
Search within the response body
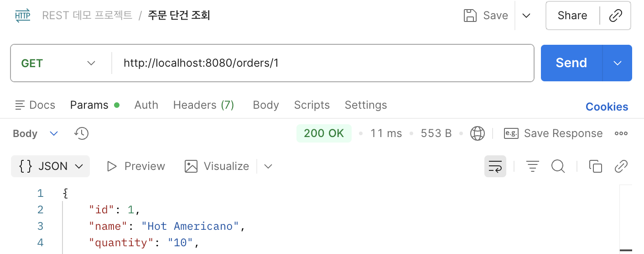558,166
